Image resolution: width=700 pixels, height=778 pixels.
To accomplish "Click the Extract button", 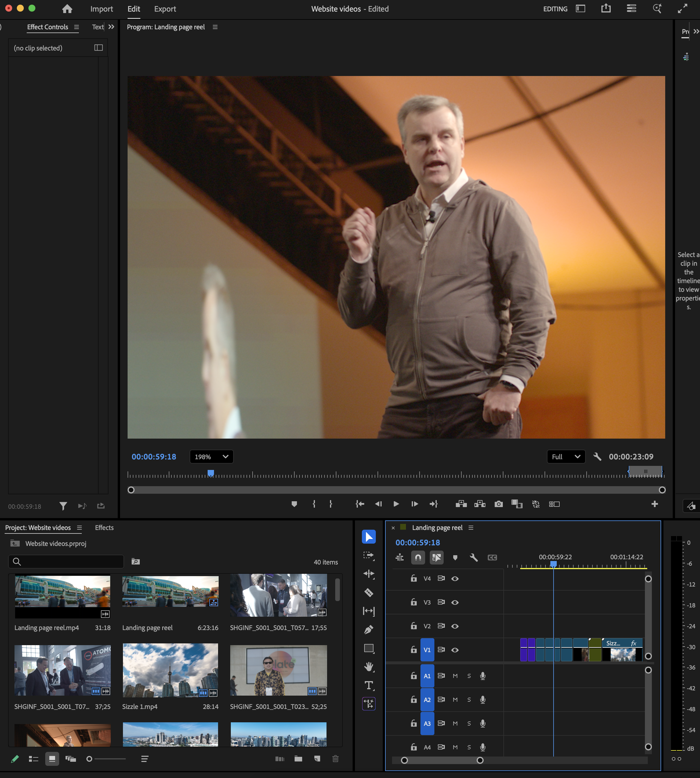I will [x=480, y=504].
